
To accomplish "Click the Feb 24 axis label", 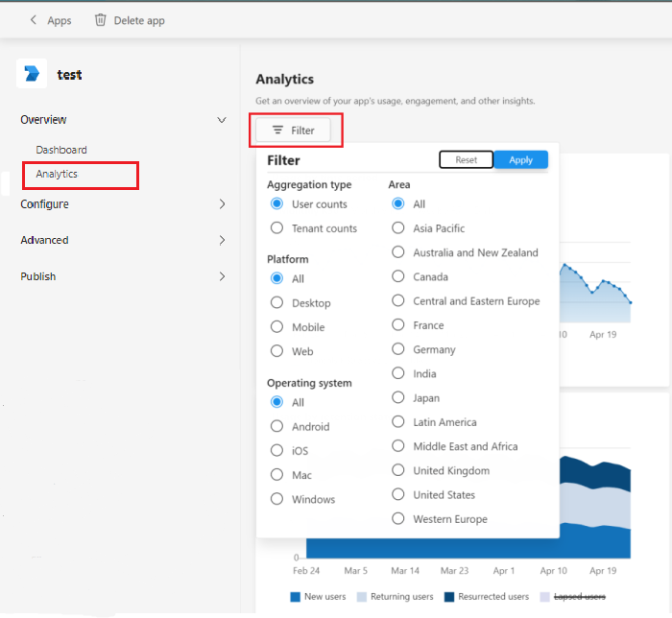I will [306, 570].
